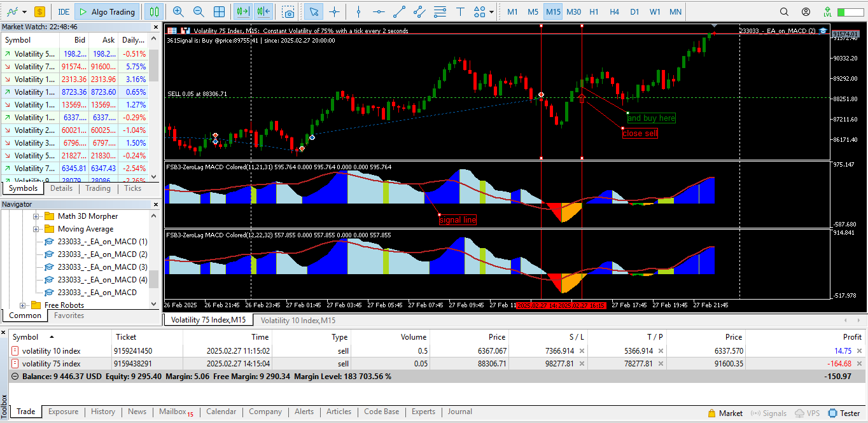Switch to H1 timeframe
Viewport: 868px width, 423px height.
[594, 11]
